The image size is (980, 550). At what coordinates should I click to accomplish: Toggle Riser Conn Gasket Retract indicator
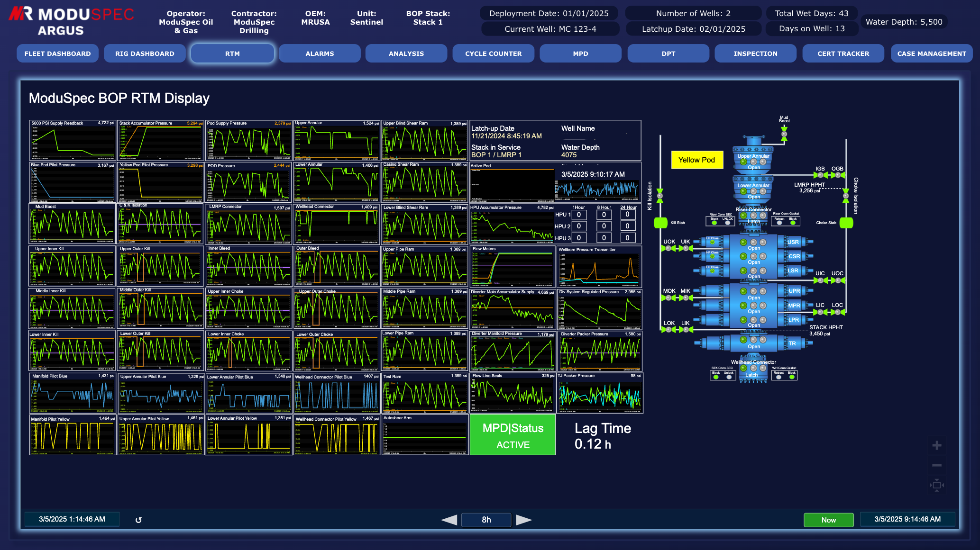779,223
